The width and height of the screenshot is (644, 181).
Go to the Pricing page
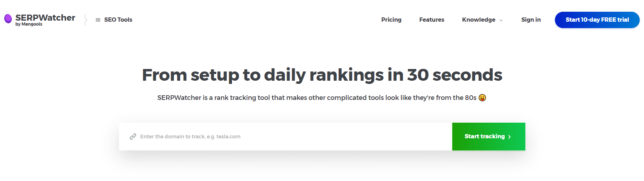[391, 20]
